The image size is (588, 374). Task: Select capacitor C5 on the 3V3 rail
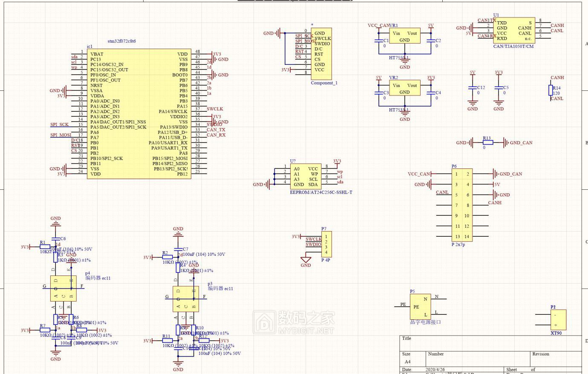pyautogui.click(x=499, y=87)
